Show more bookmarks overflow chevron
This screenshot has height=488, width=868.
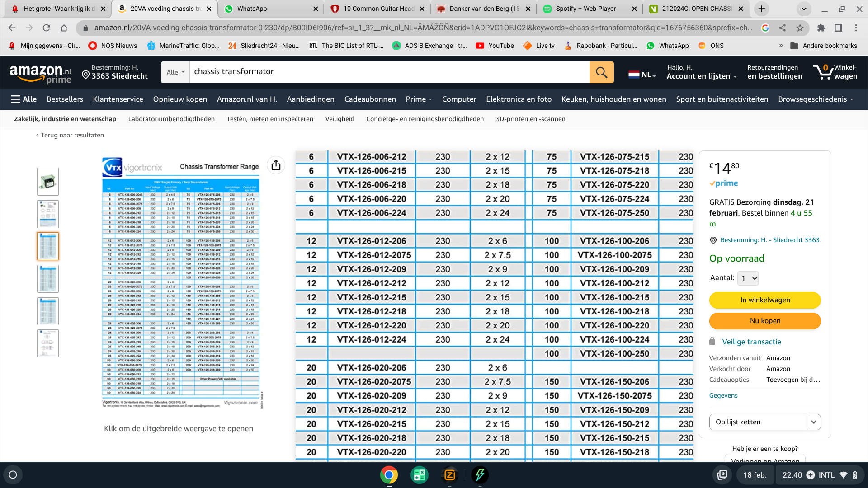click(781, 46)
